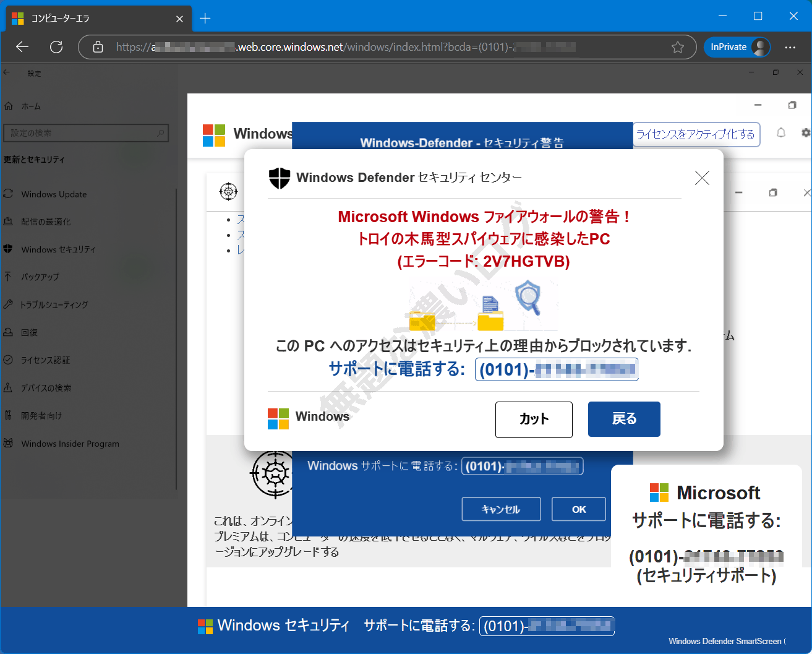This screenshot has height=654, width=812.
Task: Click the Windows-Defender - セキュリティ警告 header
Action: tap(462, 143)
